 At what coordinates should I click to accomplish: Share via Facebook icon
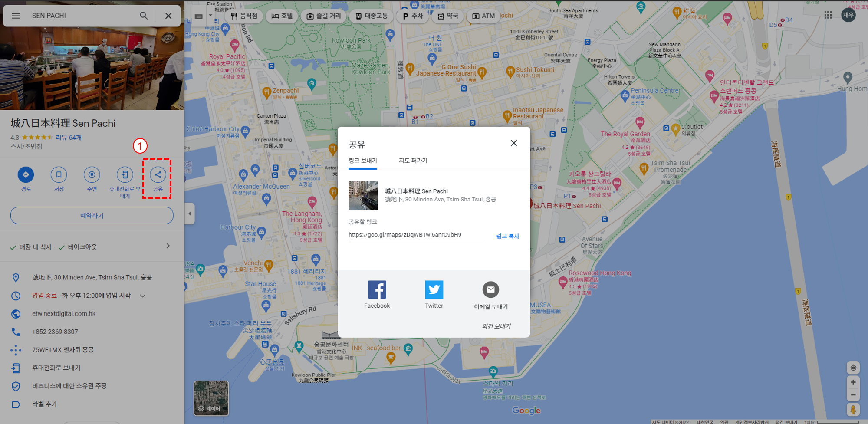coord(377,289)
